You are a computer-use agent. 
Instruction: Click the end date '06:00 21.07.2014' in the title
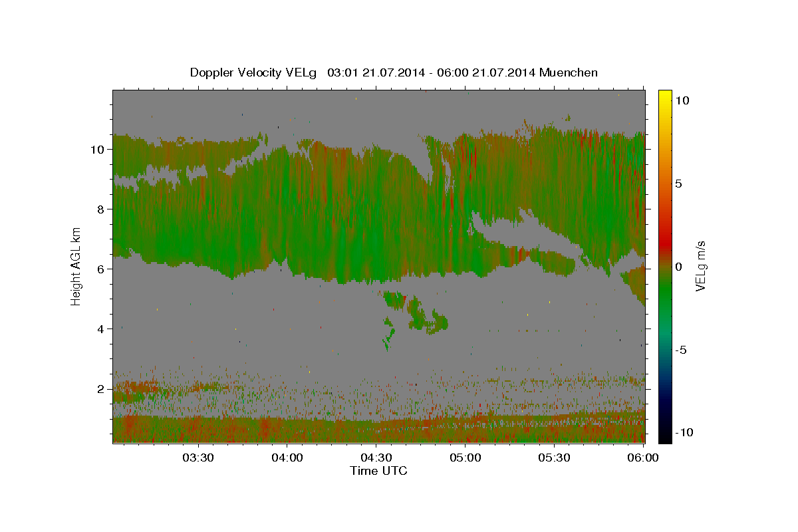click(x=485, y=72)
